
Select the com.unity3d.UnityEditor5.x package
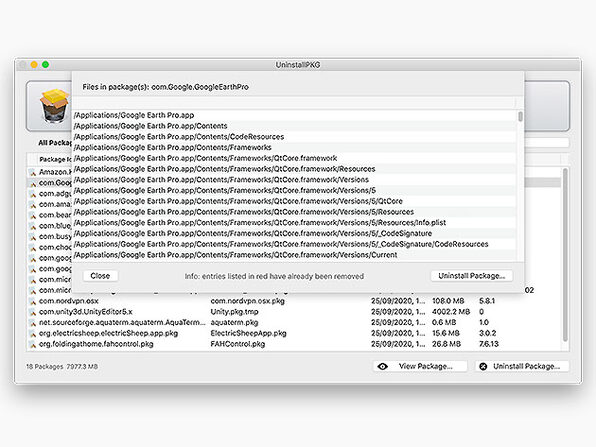click(294, 312)
